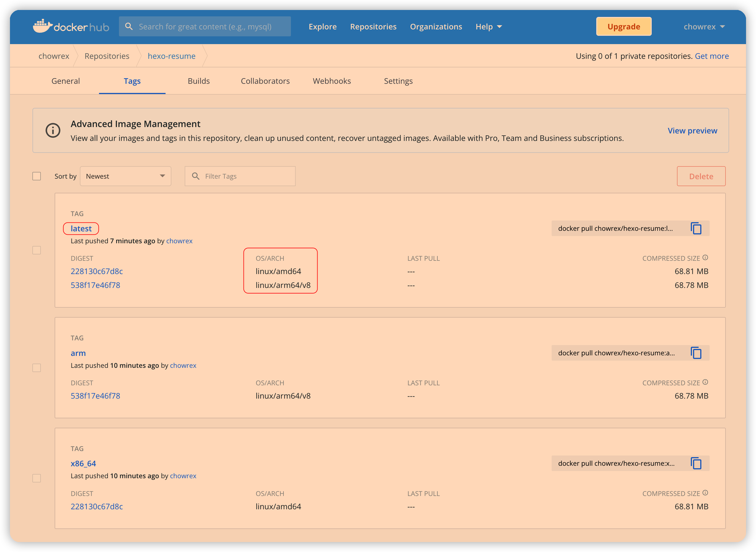Expand the Help menu
756x552 pixels.
tap(488, 26)
